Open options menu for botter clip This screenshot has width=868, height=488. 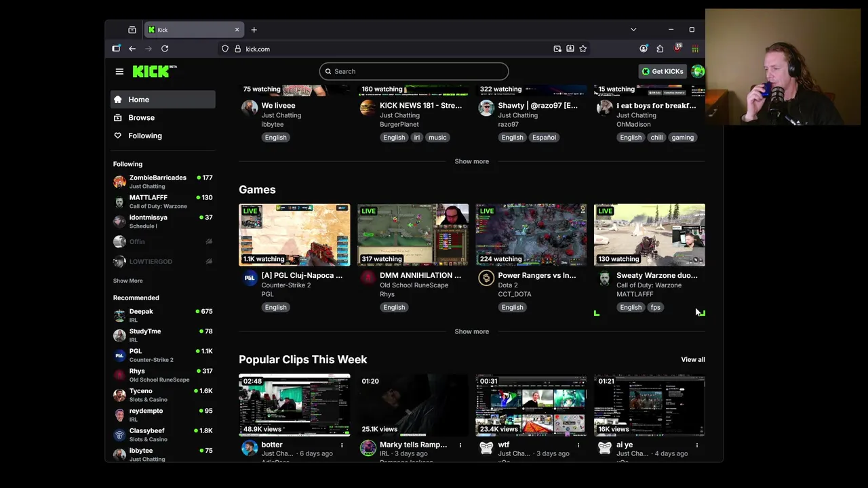tap(342, 445)
